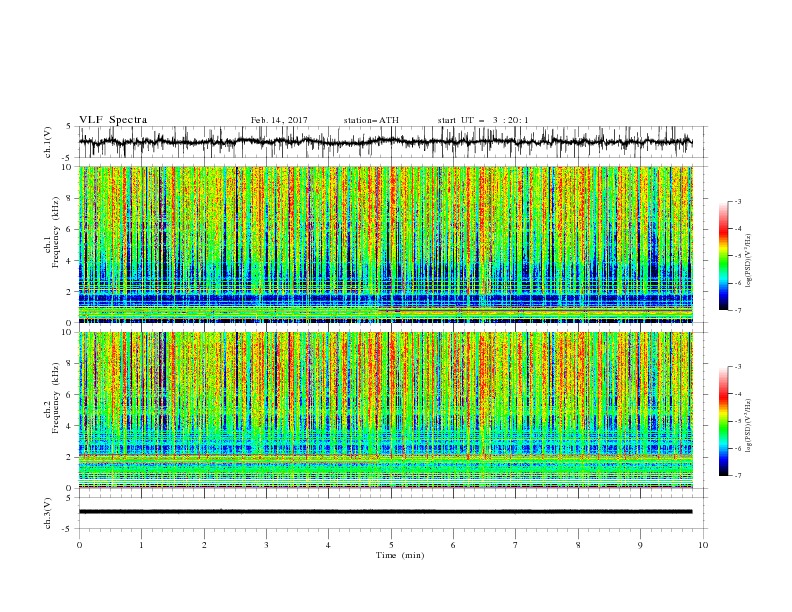Image resolution: width=792 pixels, height=612 pixels.
Task: Click the "-4" tick on ch.2 color bar
Action: [x=737, y=394]
